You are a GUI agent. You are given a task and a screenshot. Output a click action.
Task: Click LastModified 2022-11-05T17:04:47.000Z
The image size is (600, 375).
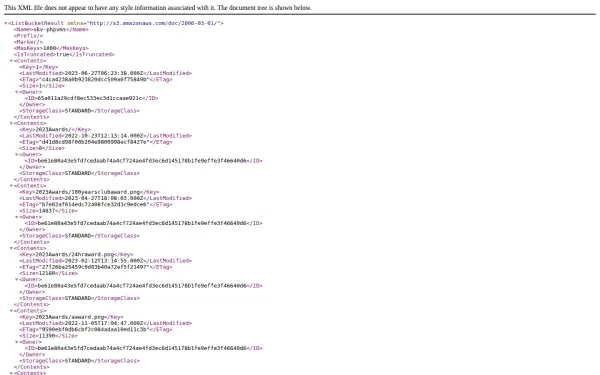pos(104,323)
